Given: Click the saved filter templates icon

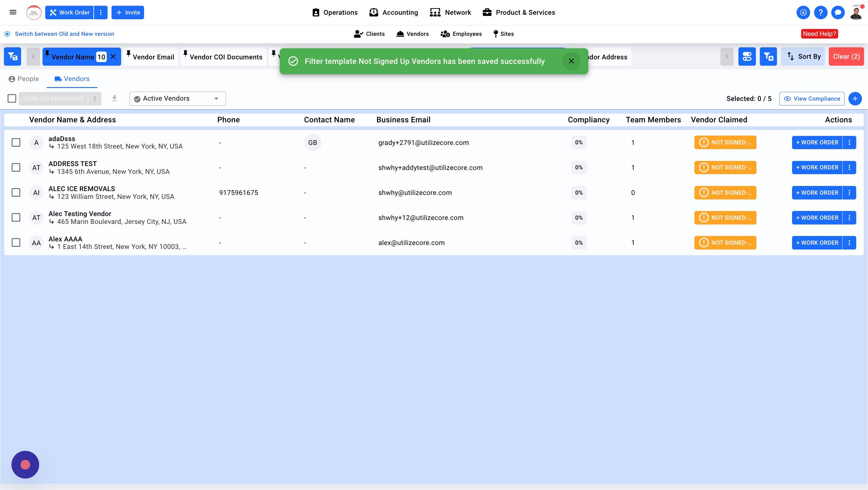Looking at the screenshot, I should click(x=12, y=57).
